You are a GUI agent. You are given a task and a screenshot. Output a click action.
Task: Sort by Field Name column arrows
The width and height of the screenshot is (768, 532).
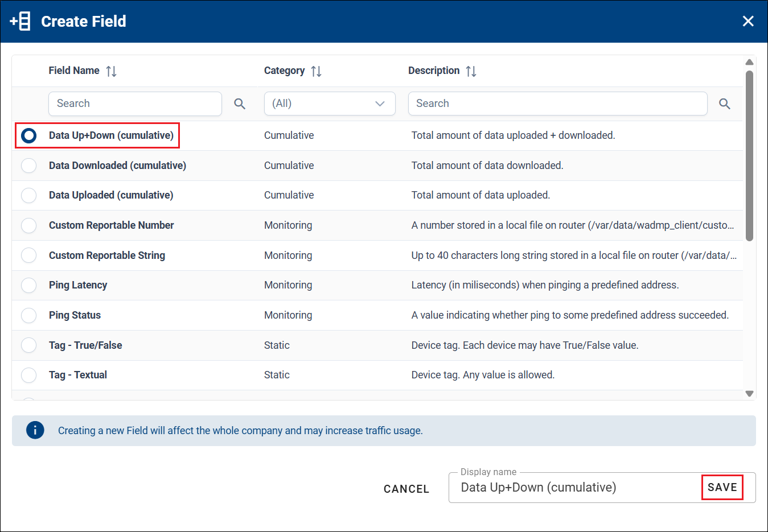(x=112, y=71)
